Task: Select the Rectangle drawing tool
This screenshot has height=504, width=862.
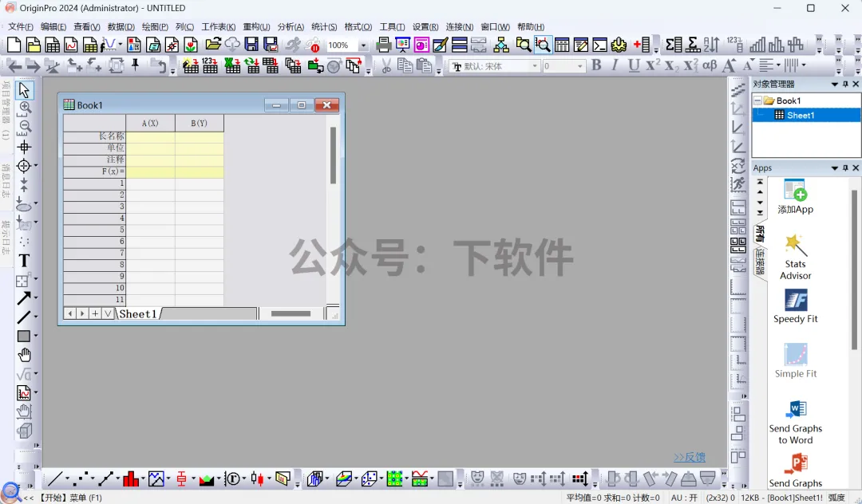Action: click(x=24, y=336)
